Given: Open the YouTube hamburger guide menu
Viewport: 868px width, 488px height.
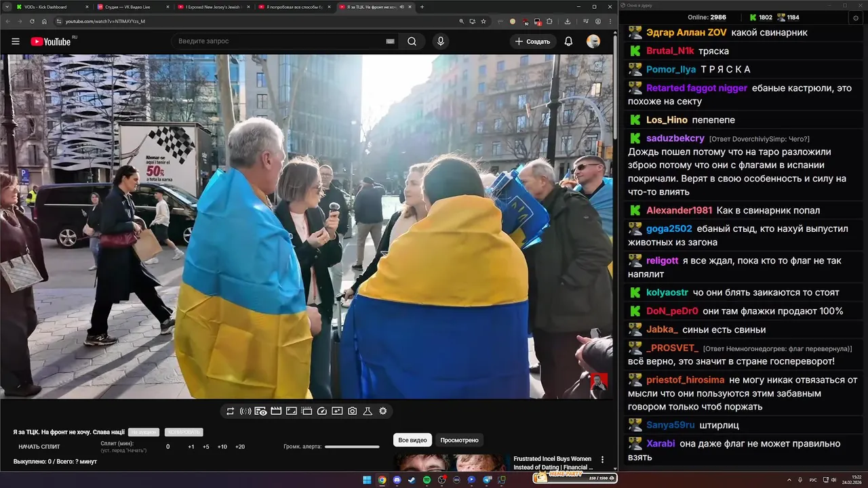Looking at the screenshot, I should tap(15, 41).
